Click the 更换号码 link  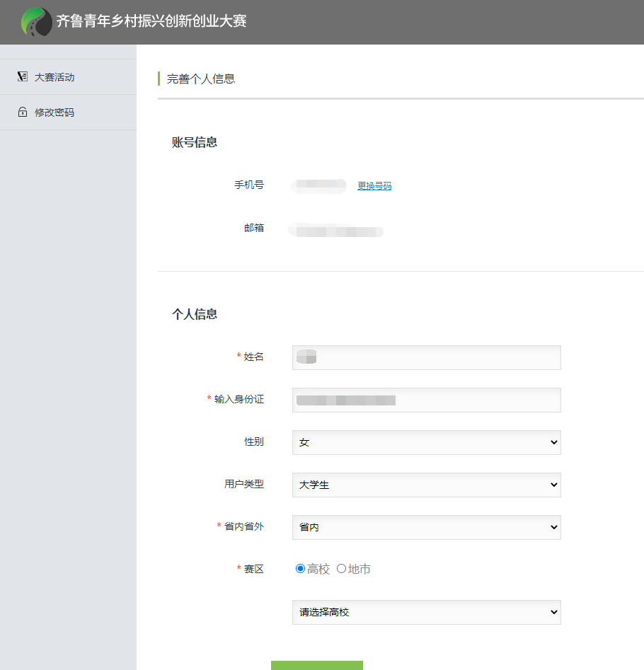(x=374, y=186)
